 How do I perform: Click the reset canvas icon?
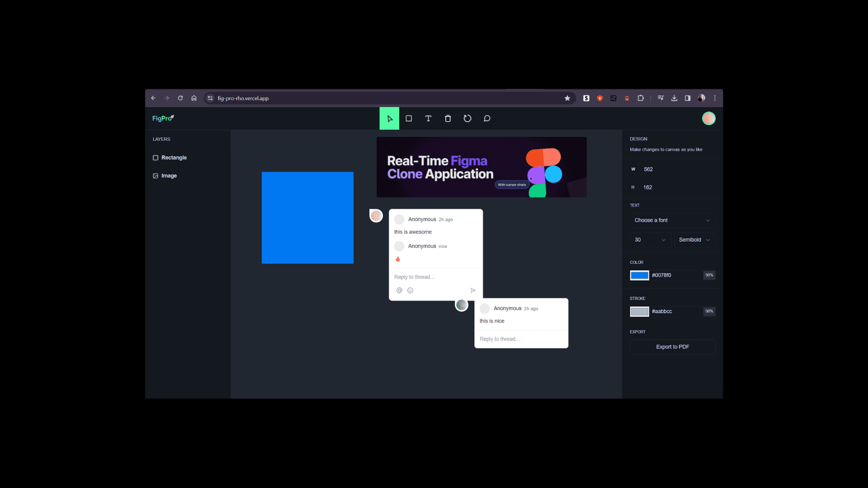coord(467,118)
